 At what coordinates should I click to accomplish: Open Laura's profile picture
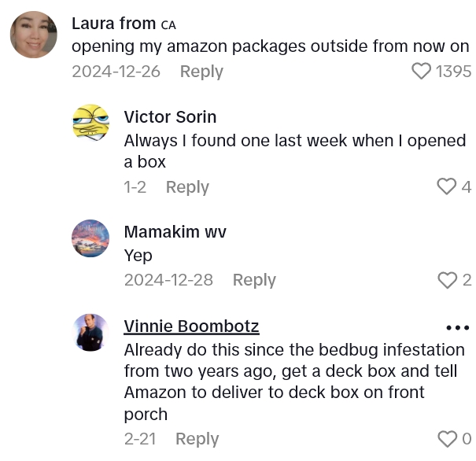tap(33, 35)
